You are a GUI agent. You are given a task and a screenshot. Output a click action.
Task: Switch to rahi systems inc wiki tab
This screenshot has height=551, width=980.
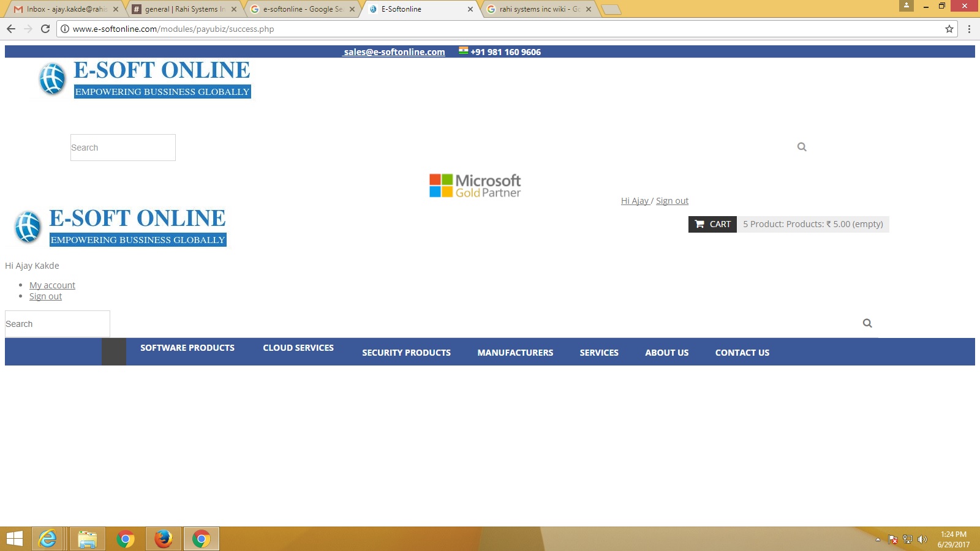(x=539, y=9)
